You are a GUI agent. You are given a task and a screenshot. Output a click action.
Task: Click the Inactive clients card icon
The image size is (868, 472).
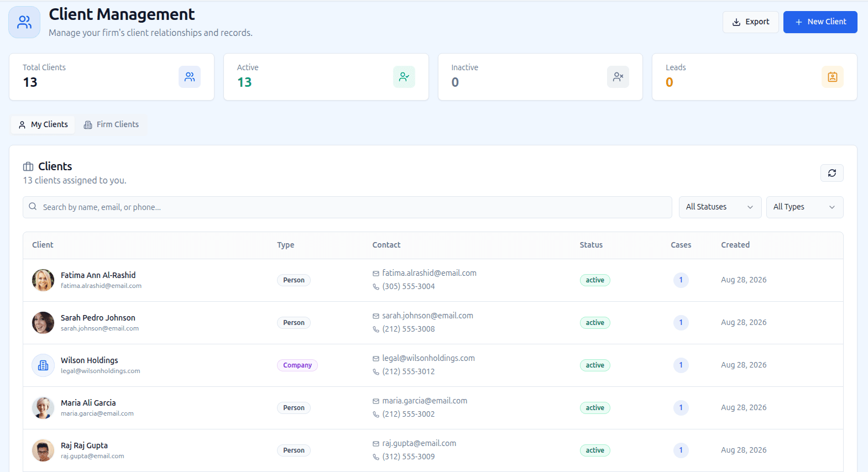[x=618, y=77]
